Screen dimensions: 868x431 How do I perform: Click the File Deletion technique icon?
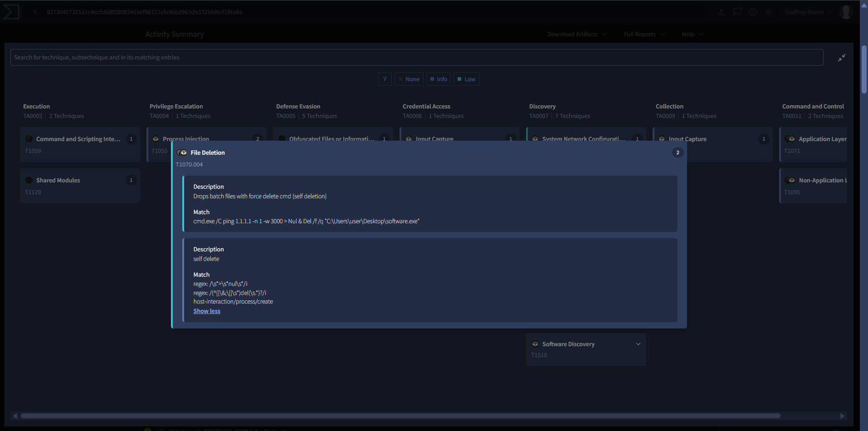tap(182, 153)
